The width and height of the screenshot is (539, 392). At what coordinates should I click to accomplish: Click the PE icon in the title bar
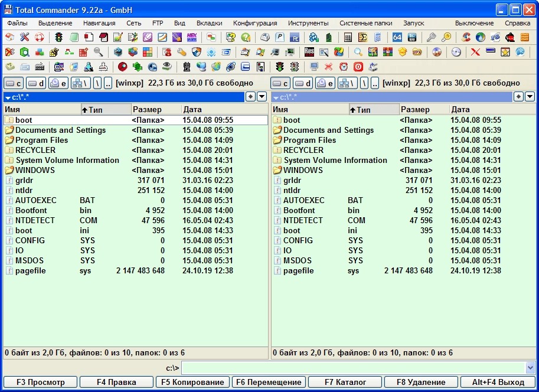click(8, 9)
